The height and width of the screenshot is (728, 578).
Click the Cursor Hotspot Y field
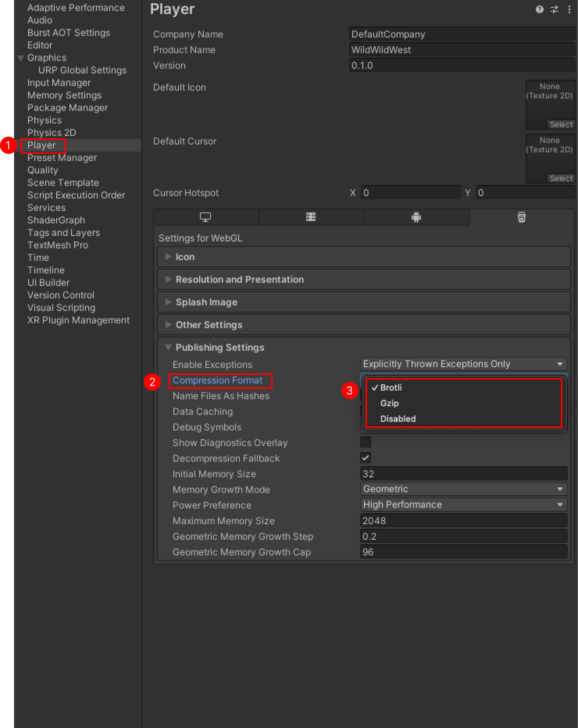click(x=525, y=193)
